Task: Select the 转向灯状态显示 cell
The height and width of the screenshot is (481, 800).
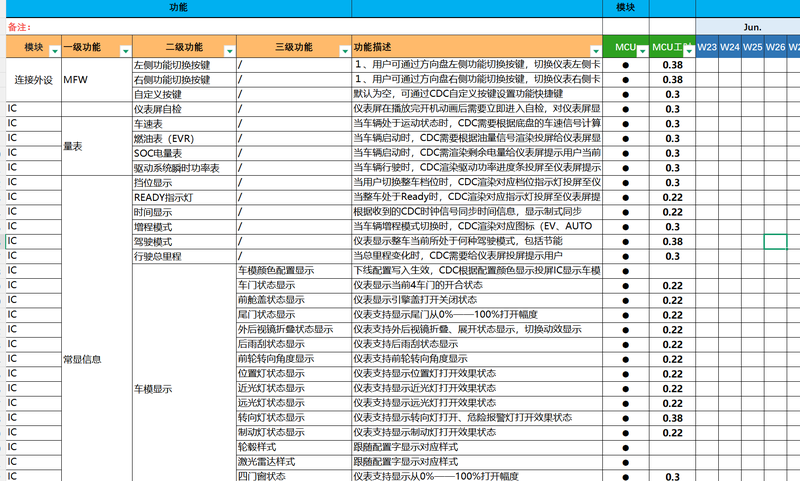Action: (294, 418)
